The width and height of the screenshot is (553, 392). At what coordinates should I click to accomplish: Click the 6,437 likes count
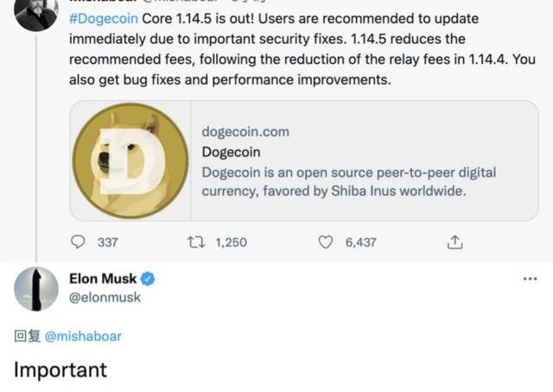coord(360,243)
